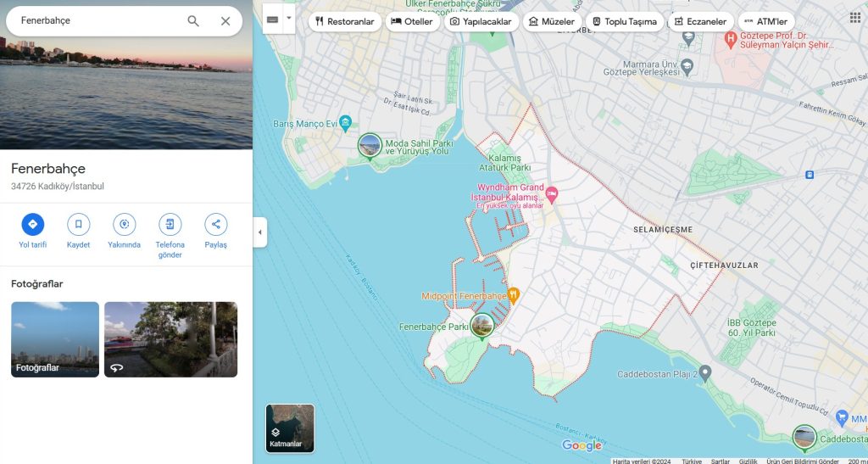Open Fotoğraflar photo thumbnail

pos(55,339)
